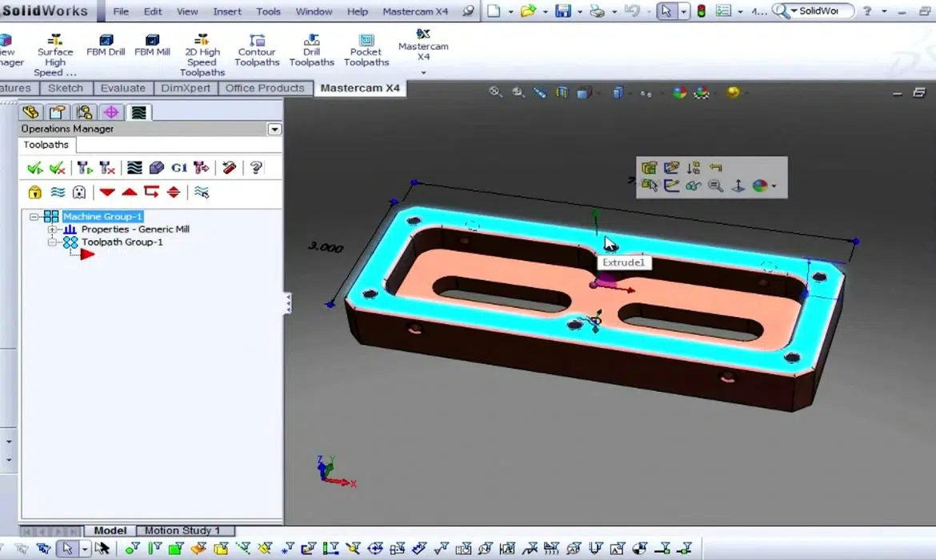
Task: Collapse the Machine Group-1 node
Action: (34, 217)
